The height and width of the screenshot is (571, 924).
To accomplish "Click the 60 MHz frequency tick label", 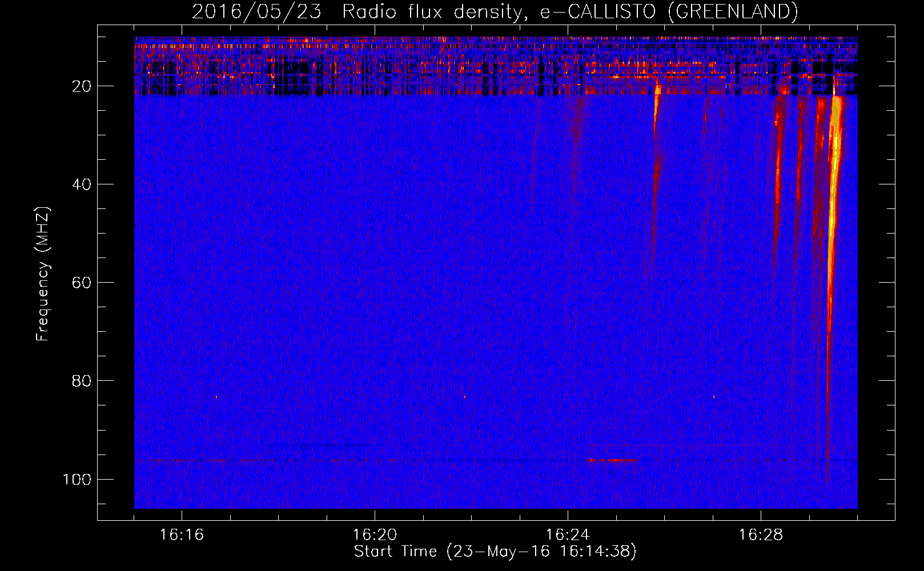I will click(x=82, y=283).
